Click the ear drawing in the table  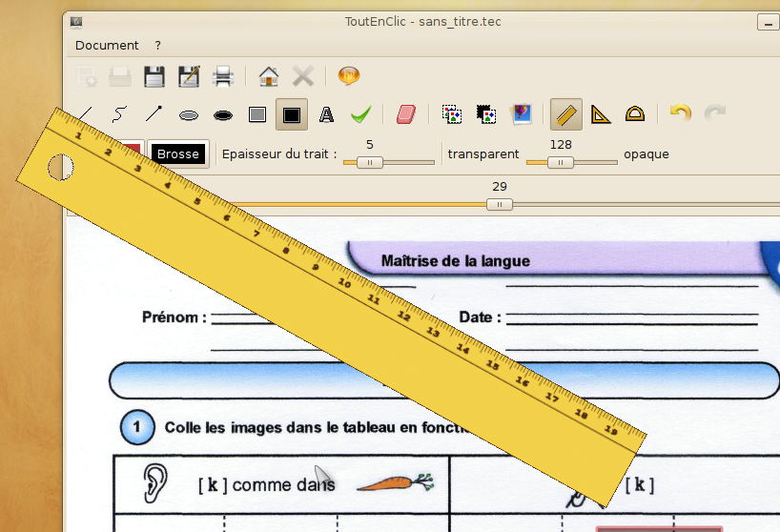coord(155,483)
